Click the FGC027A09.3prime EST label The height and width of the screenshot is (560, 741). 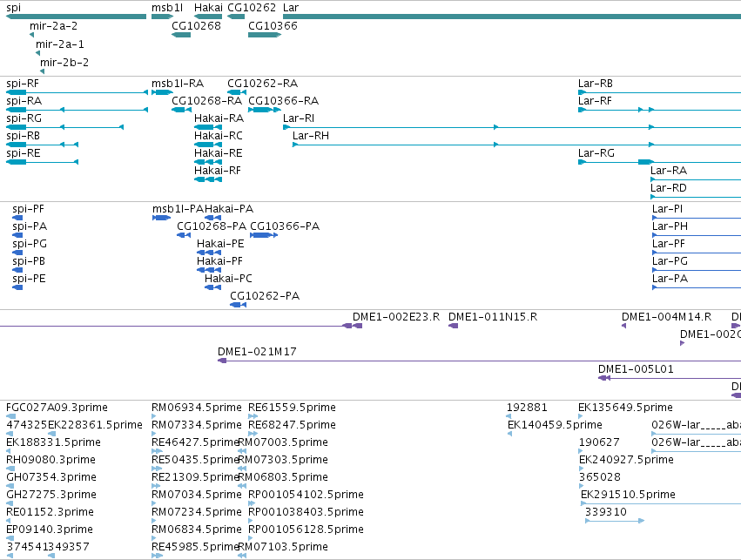pos(57,408)
